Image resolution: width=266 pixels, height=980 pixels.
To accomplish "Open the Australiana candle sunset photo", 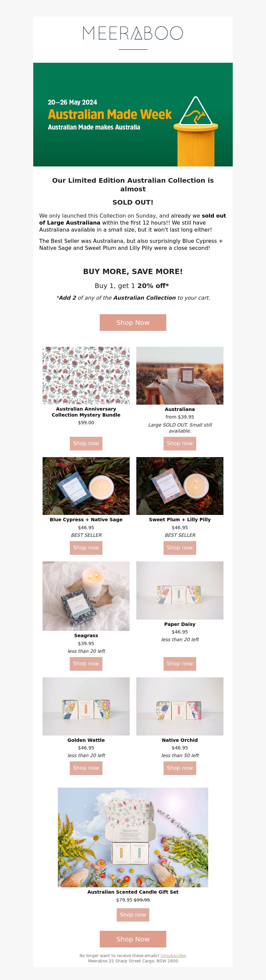I will click(180, 375).
